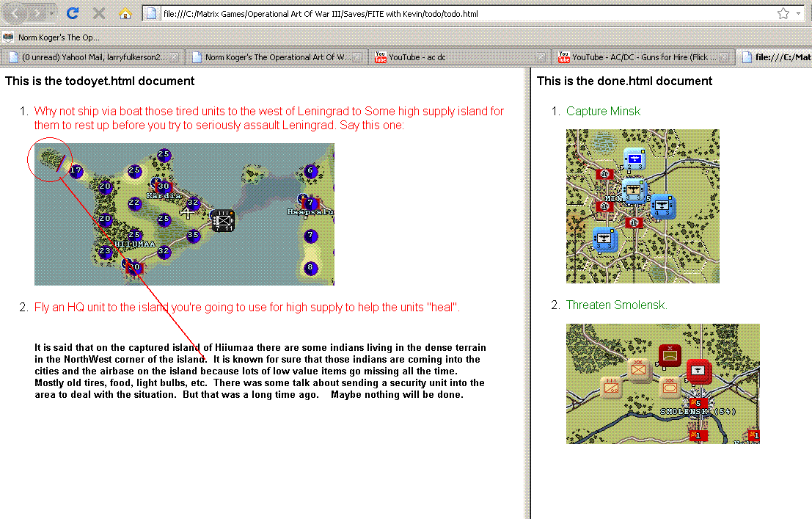The image size is (812, 519).
Task: Select the file:///C:/Mat tab
Action: (774, 57)
